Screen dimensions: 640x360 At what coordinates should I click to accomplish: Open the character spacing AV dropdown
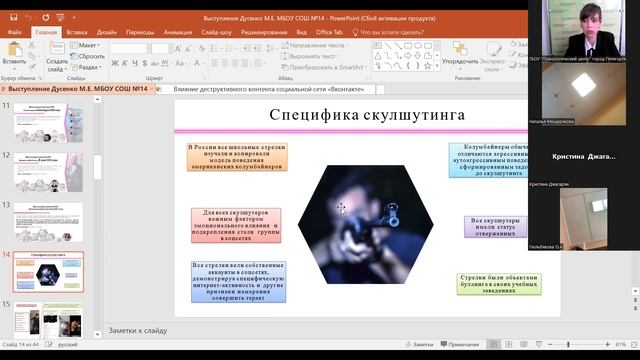pos(165,63)
